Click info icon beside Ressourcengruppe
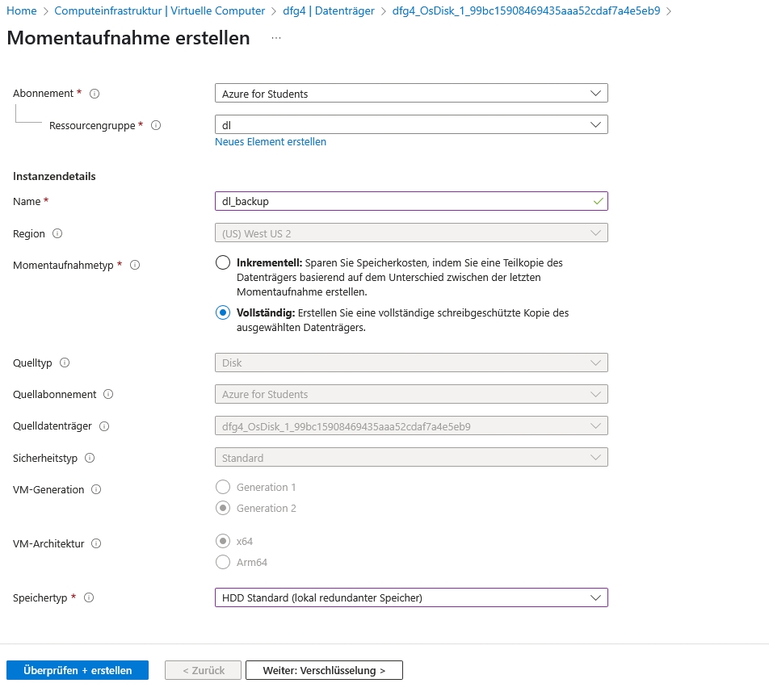 click(x=156, y=125)
